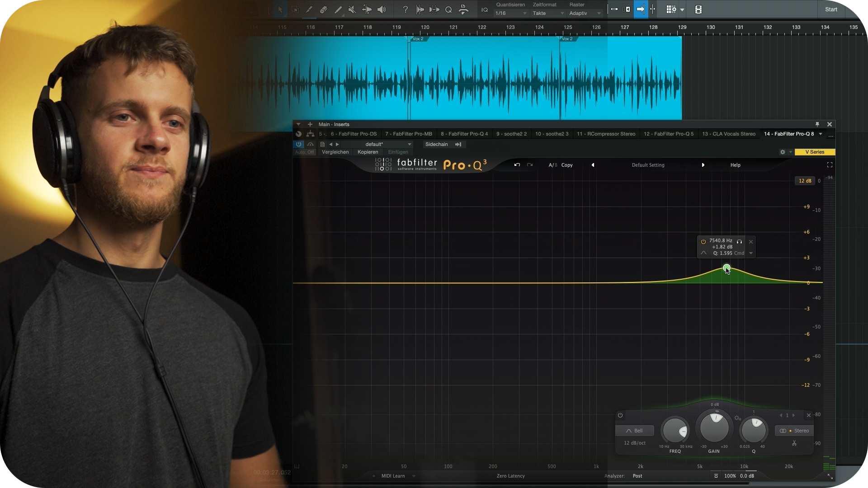868x488 pixels.
Task: Switch to 8 - FabFilter Pro-Q 4 tab
Action: pyautogui.click(x=464, y=134)
